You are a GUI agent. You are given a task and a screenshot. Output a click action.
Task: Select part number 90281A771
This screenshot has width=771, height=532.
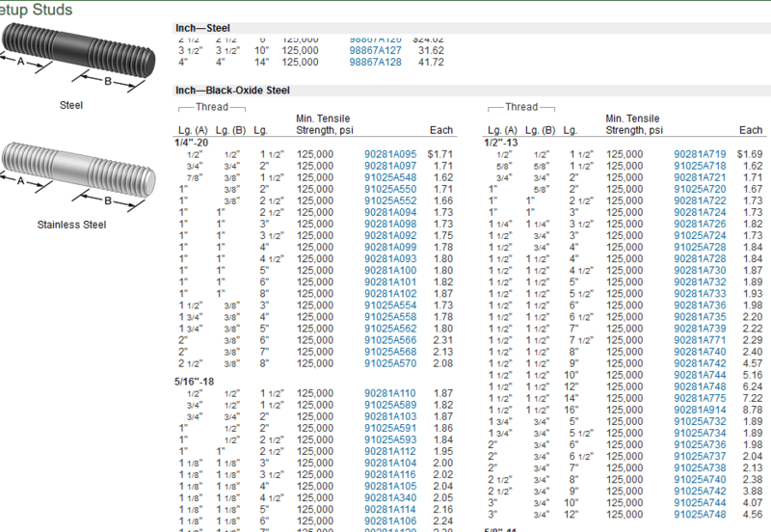click(700, 339)
